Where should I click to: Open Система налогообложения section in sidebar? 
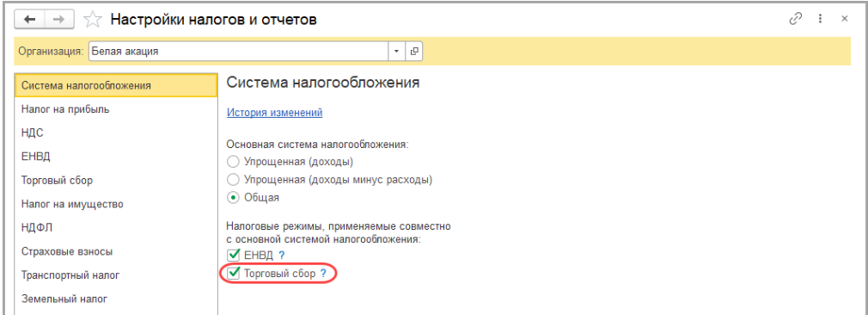coord(116,86)
